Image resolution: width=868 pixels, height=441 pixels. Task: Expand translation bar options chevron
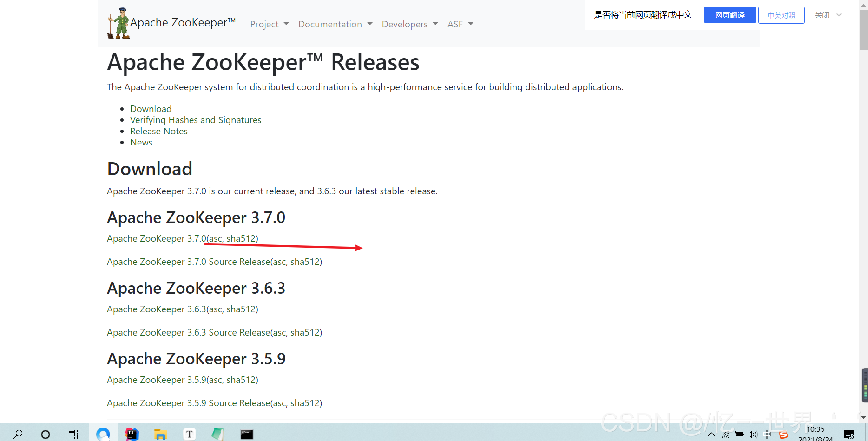pyautogui.click(x=839, y=15)
